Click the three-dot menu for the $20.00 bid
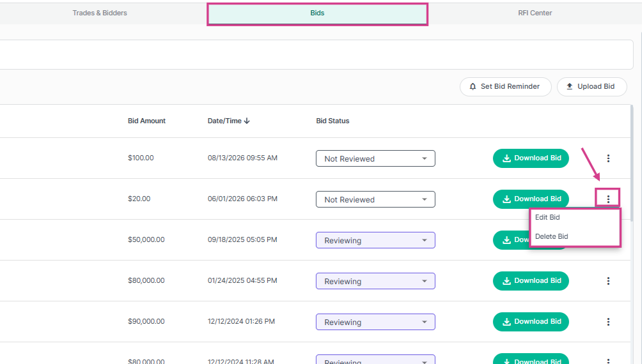642x364 pixels. click(x=608, y=199)
